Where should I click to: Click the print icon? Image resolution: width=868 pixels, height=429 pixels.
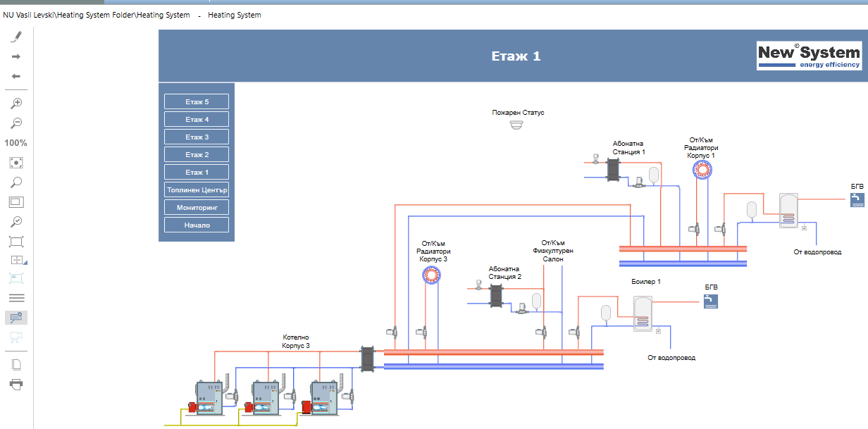tap(16, 384)
